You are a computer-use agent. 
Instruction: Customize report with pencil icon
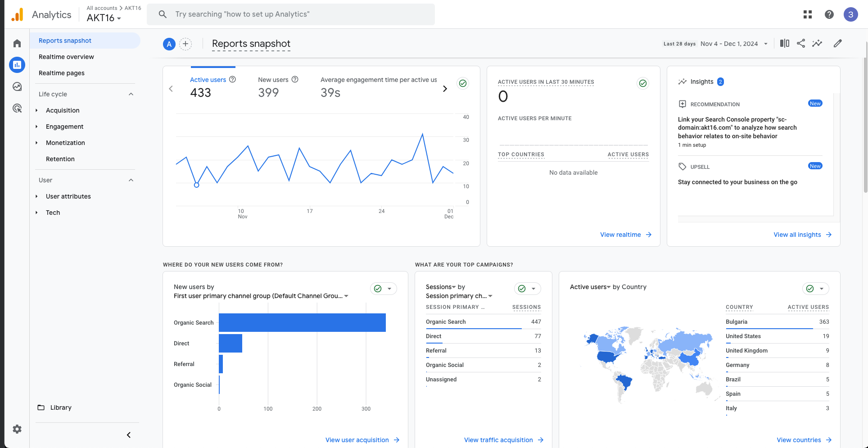pos(837,43)
